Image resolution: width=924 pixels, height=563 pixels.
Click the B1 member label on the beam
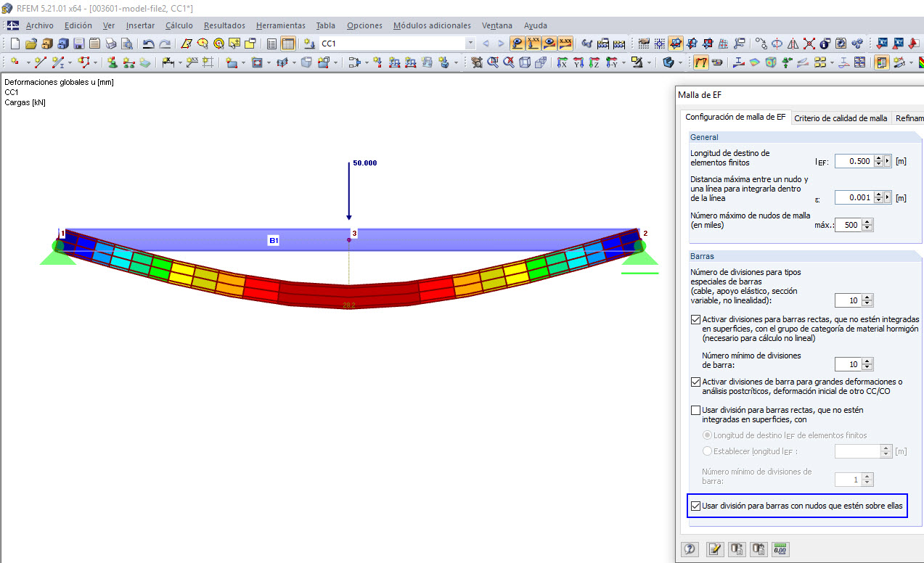click(274, 240)
